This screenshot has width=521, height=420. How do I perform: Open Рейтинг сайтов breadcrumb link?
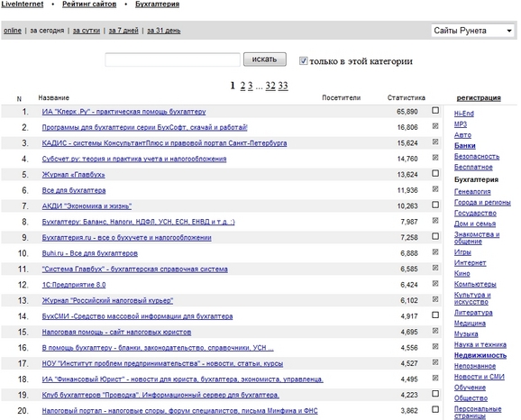89,5
